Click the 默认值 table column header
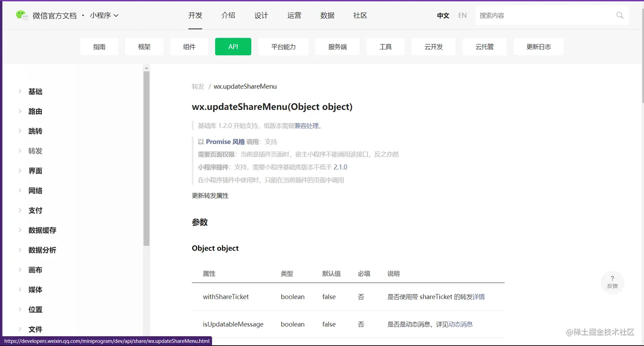 [x=331, y=274]
